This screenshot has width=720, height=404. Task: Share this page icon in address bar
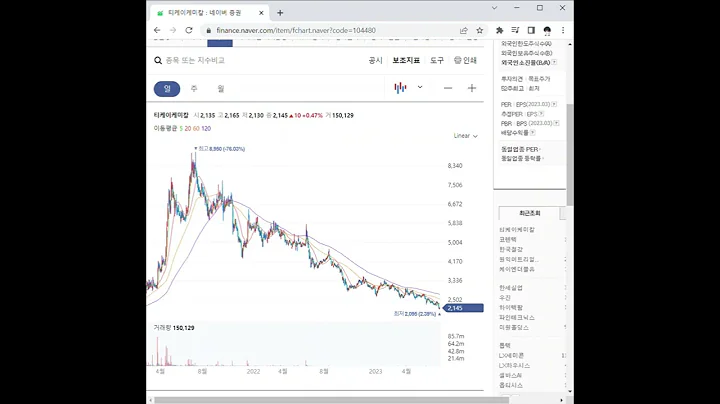tap(463, 30)
